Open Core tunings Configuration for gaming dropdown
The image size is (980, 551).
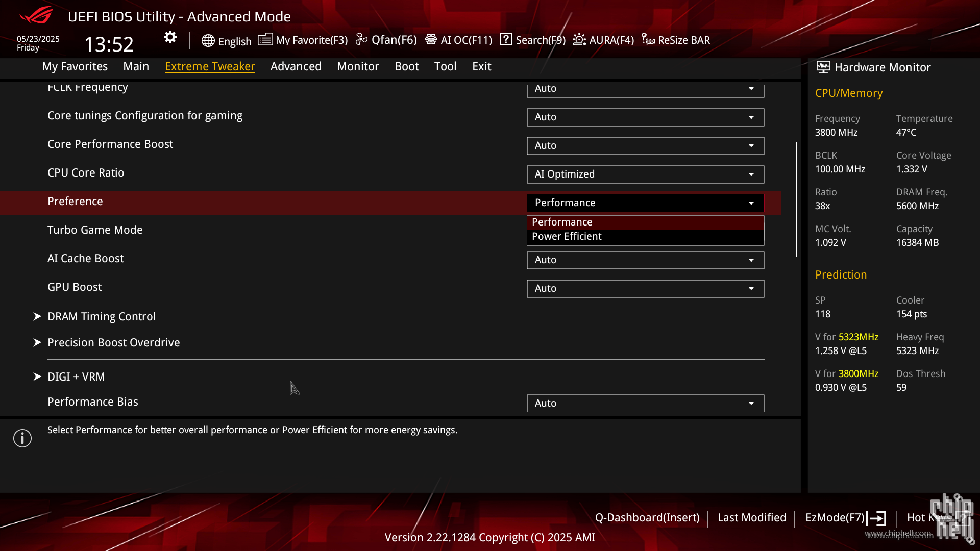pos(645,117)
